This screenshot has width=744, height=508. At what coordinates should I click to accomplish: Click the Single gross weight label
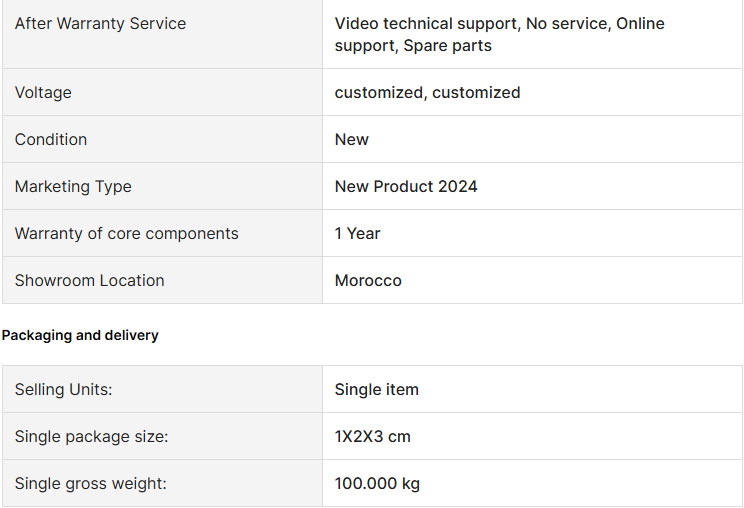pyautogui.click(x=91, y=483)
